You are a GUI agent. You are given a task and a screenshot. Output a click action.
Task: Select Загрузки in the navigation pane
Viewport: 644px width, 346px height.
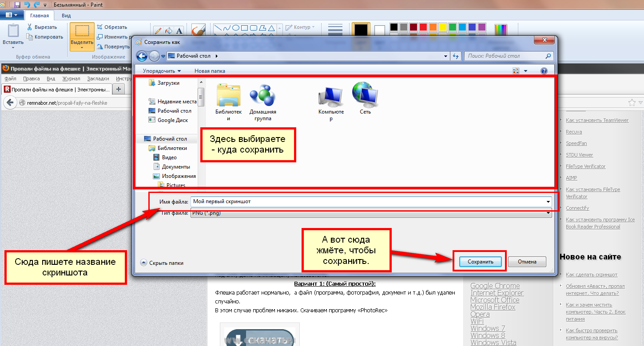click(x=168, y=83)
